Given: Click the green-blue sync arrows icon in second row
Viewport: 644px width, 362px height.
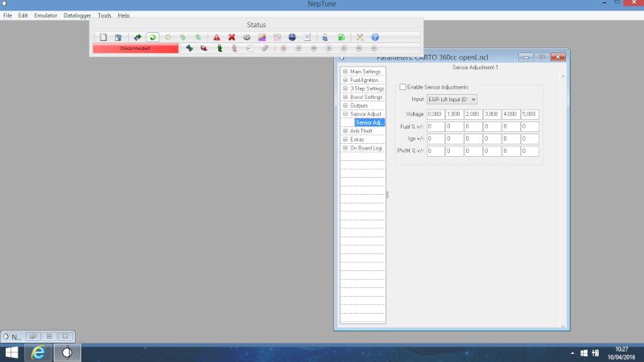Looking at the screenshot, I should (x=189, y=48).
